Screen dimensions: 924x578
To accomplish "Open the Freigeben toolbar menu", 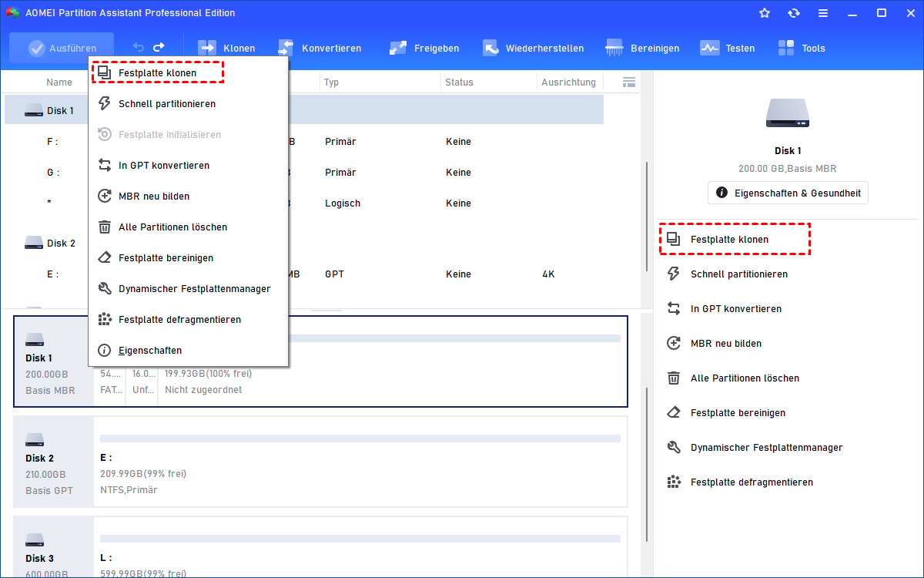I will 424,48.
